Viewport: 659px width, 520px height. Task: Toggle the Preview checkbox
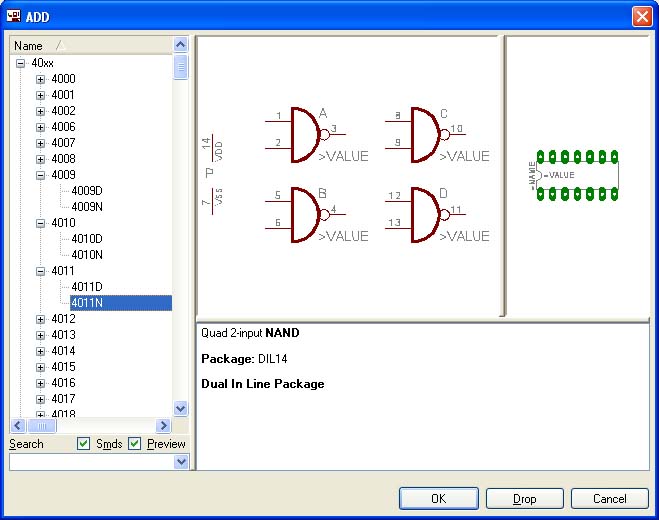tap(135, 444)
